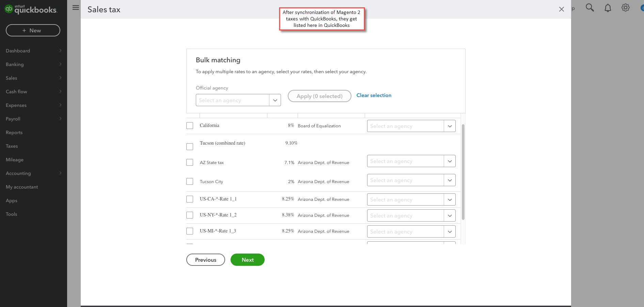Check the US-MI-*-Rate 1_3 checkbox

[190, 231]
